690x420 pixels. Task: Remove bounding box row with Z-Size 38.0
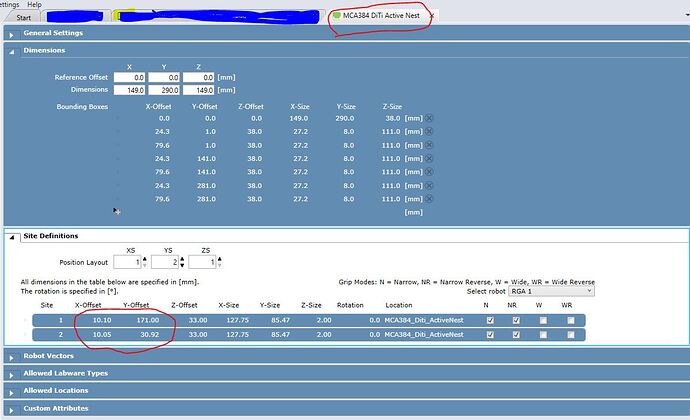tap(429, 118)
